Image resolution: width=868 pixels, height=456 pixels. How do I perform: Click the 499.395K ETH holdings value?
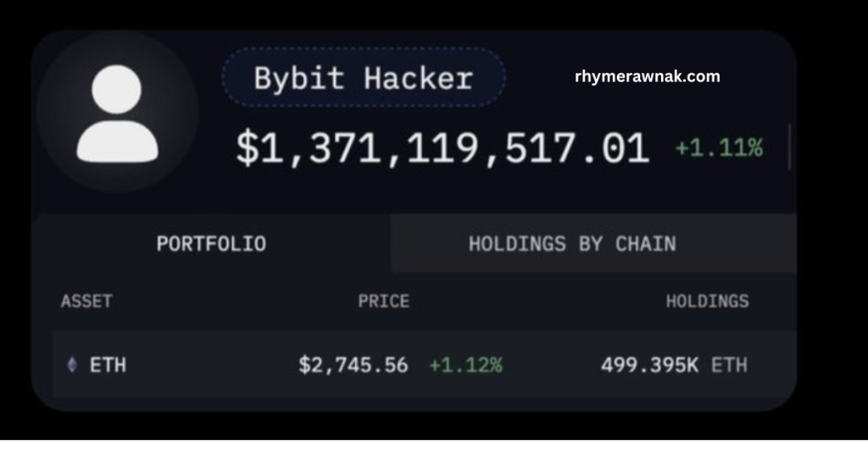[674, 364]
